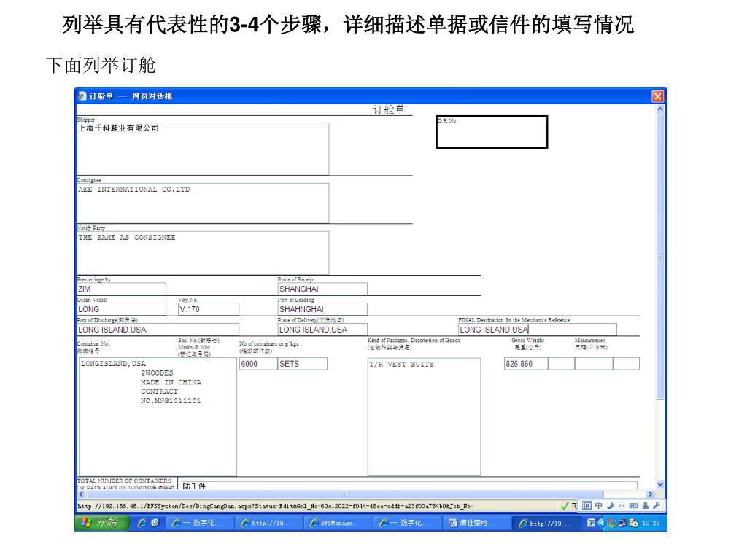Click Description of Goods area T/R VEST SUITS
This screenshot has width=747, height=560.
pos(424,416)
